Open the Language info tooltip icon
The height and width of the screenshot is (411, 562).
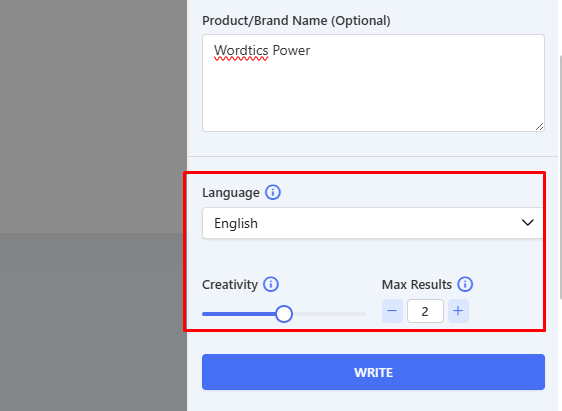273,192
